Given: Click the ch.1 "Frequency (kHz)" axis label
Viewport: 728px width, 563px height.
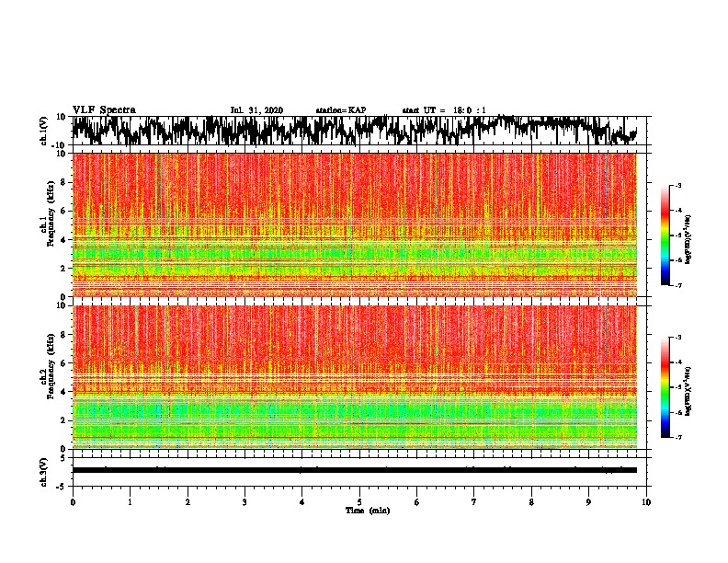Looking at the screenshot, I should tap(51, 214).
